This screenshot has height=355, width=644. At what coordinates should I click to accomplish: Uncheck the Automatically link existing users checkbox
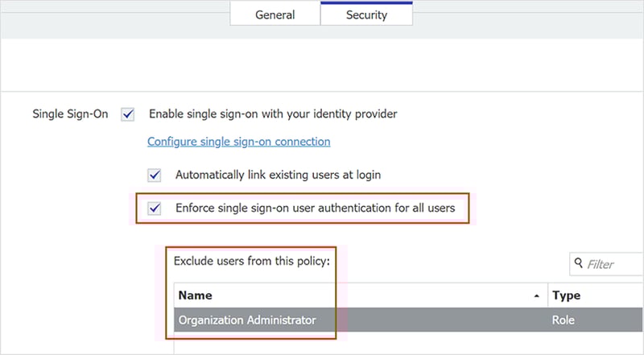pos(155,175)
